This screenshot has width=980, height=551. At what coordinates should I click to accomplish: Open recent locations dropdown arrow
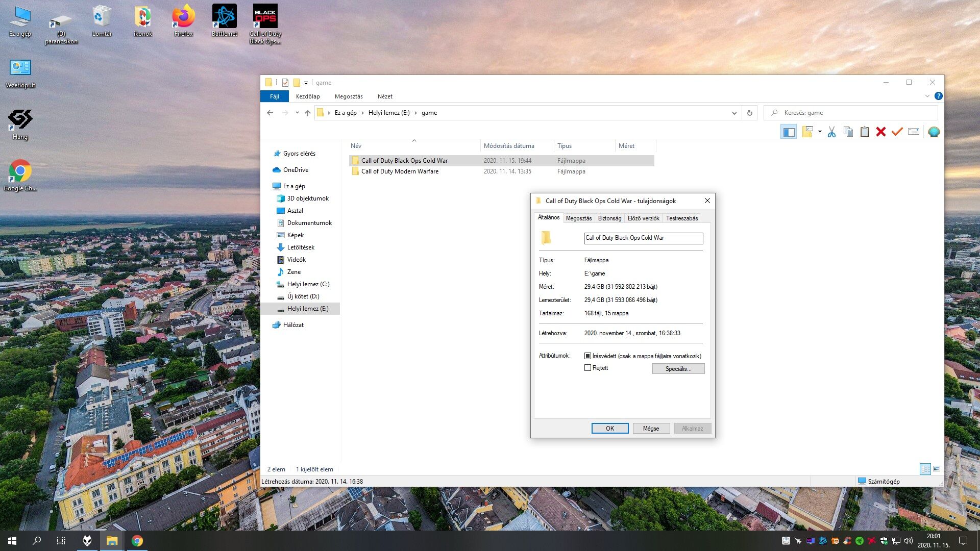point(297,113)
